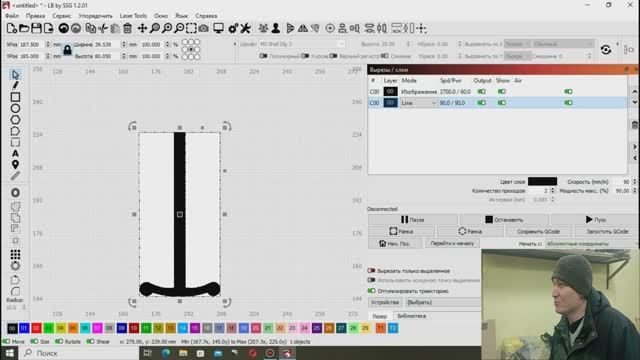Viewport: 640px width, 360px height.
Task: Click the Windows Start button
Action: (9, 353)
